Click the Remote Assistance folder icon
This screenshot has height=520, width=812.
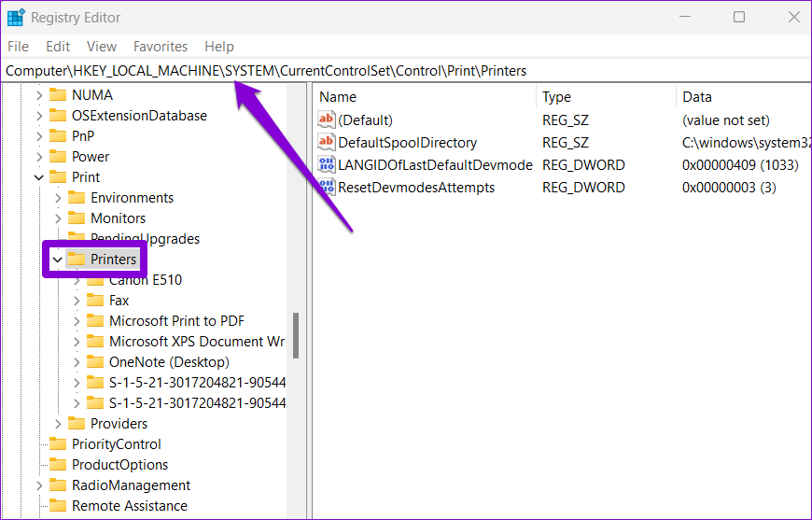(x=58, y=505)
